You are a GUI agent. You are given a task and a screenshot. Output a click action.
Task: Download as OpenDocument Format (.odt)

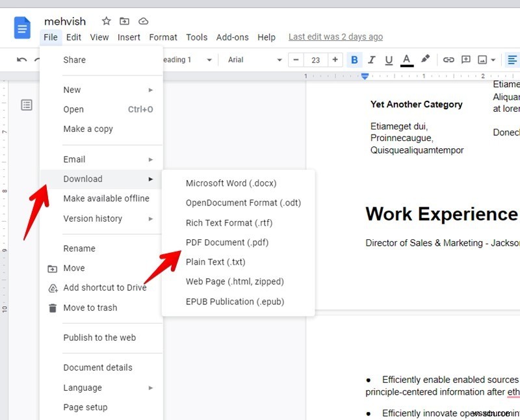pyautogui.click(x=238, y=203)
